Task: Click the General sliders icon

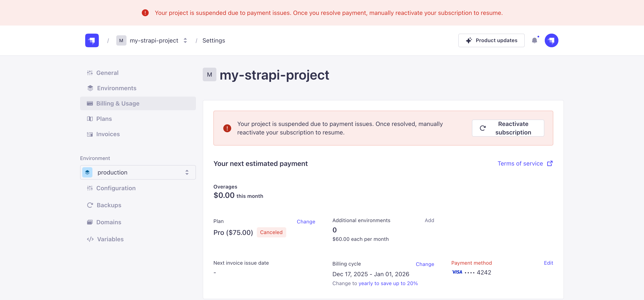Action: (90, 73)
